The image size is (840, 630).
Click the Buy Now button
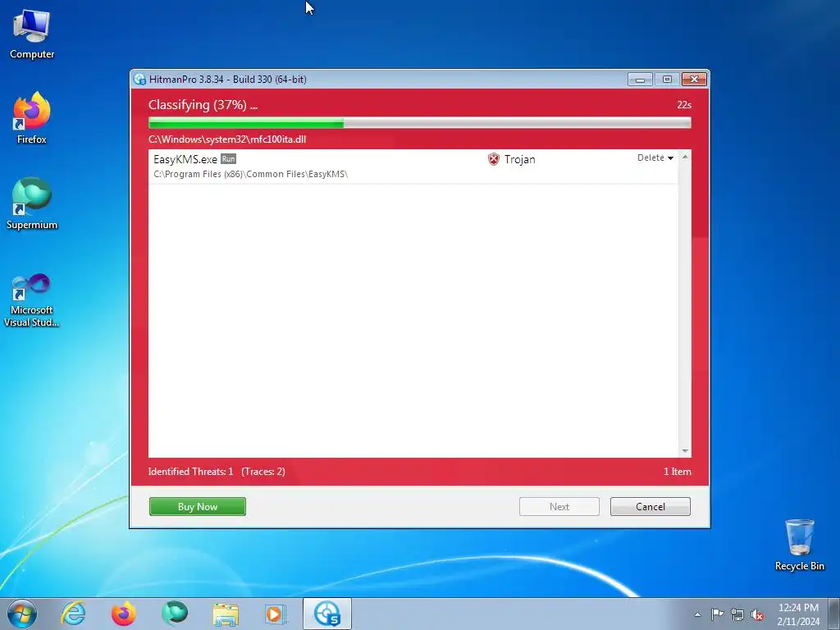click(x=198, y=507)
